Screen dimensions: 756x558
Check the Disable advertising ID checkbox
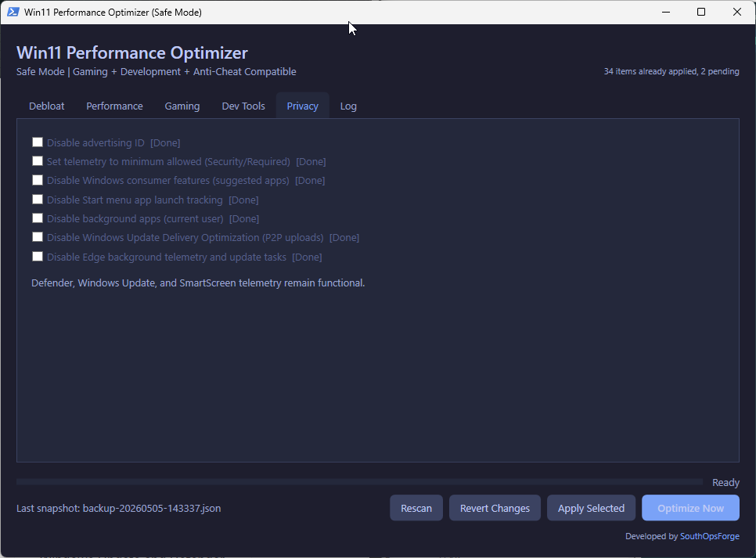point(38,142)
